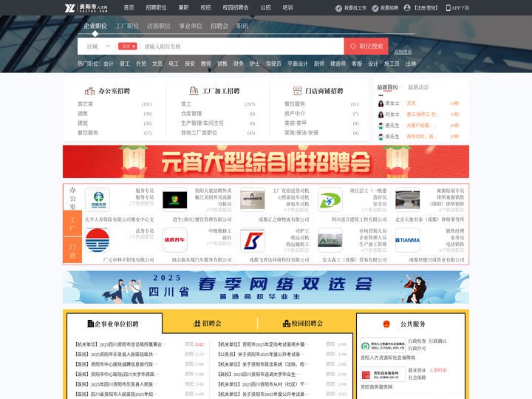The image size is (532, 399).
Task: Open news 资阳市中心医院诚聘信息部行政
Action: [115, 364]
